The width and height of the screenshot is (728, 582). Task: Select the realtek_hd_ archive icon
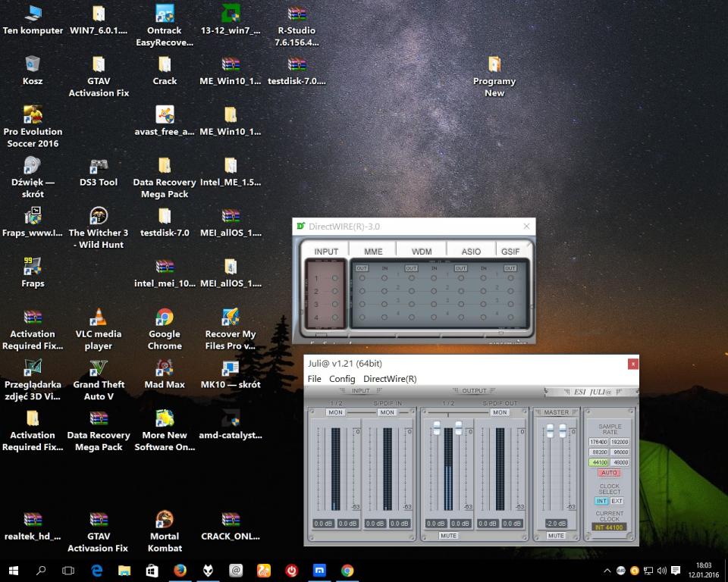pyautogui.click(x=33, y=527)
